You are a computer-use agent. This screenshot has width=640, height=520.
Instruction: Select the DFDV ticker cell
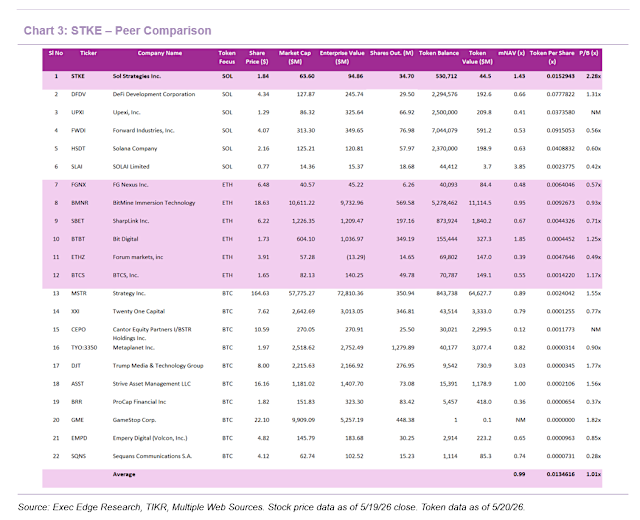(78, 94)
